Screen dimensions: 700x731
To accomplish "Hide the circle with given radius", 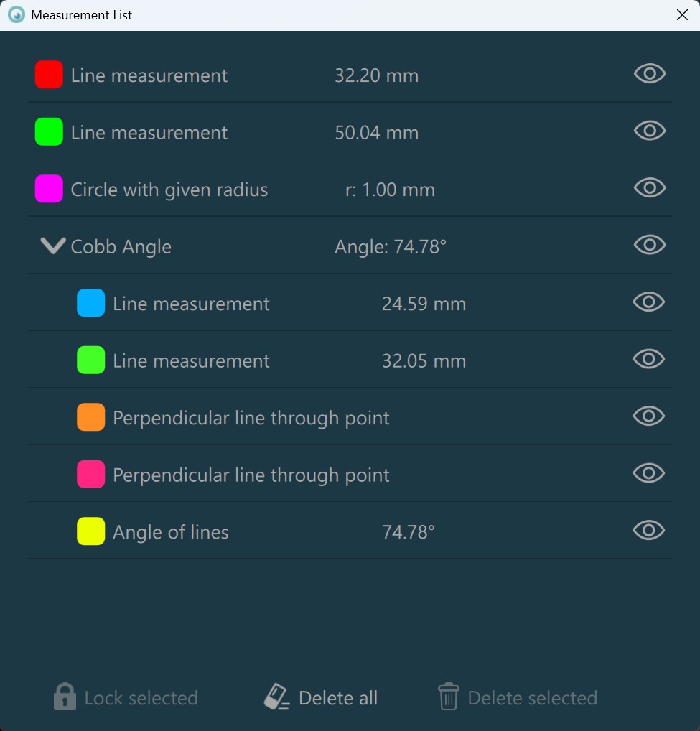I will (650, 188).
